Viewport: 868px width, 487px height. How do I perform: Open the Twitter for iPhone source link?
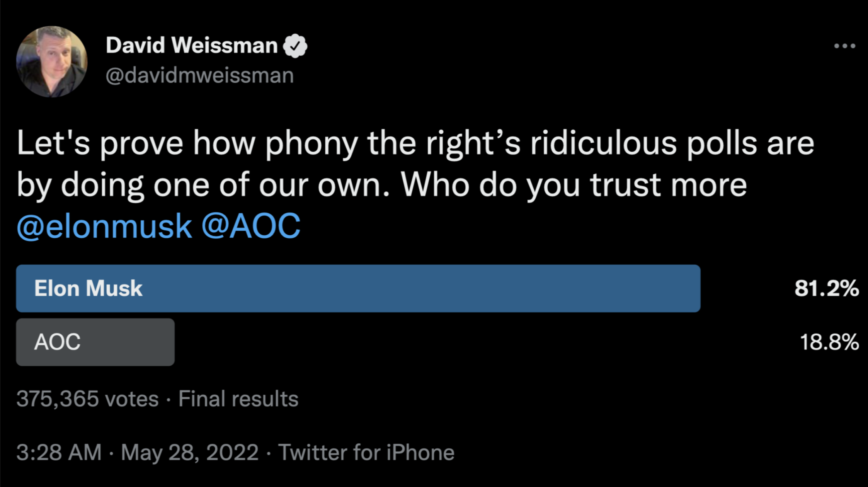366,453
